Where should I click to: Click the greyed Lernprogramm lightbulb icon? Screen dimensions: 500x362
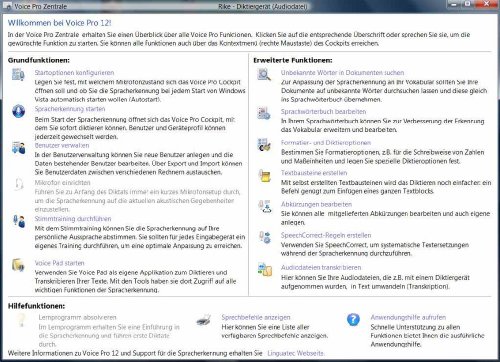click(x=21, y=320)
